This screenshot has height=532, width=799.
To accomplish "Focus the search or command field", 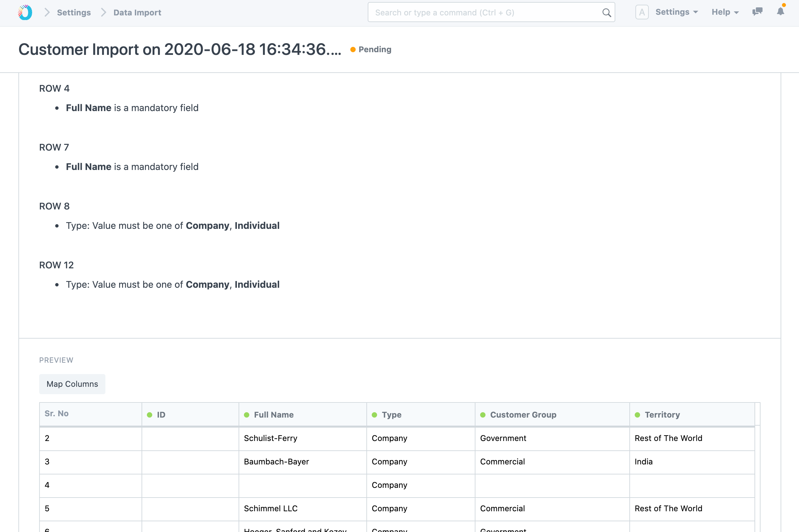I will click(x=491, y=13).
